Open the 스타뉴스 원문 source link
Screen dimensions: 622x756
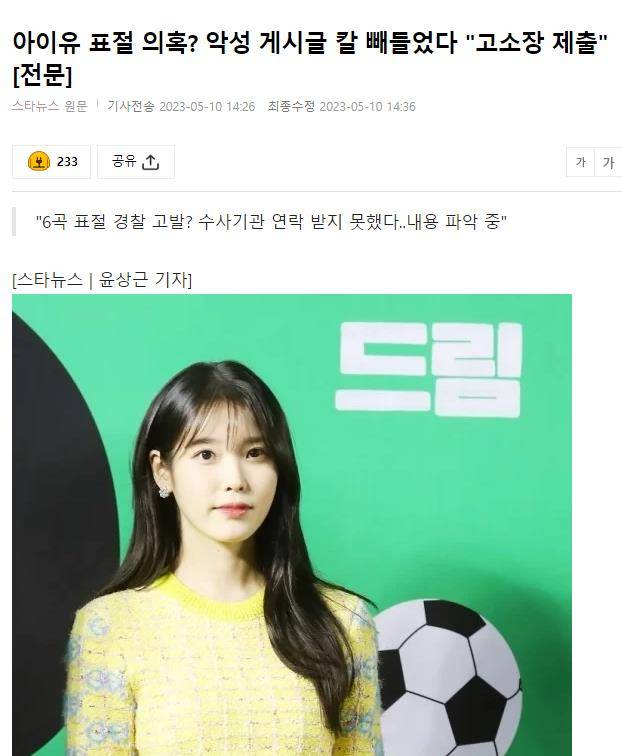(x=49, y=106)
